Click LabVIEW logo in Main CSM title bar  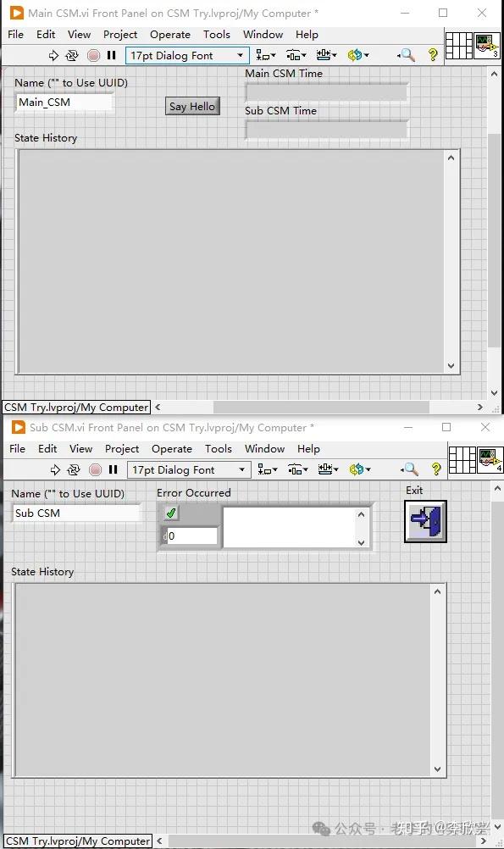17,13
